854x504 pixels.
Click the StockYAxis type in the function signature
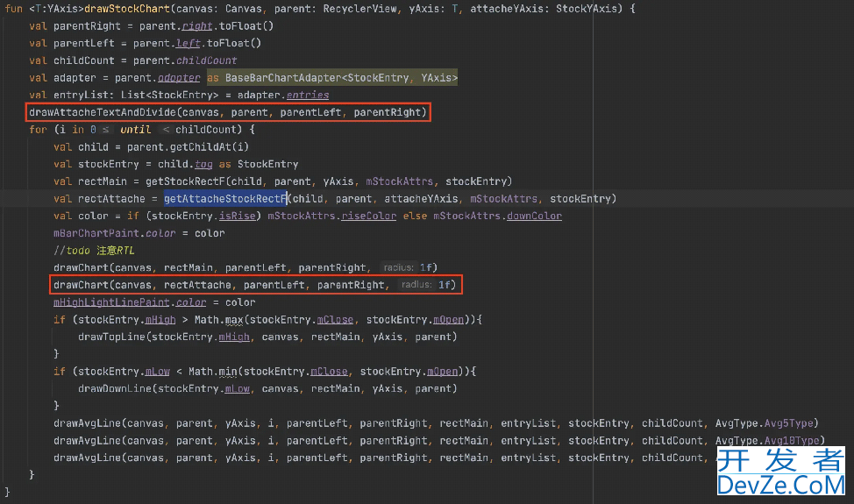tap(586, 9)
